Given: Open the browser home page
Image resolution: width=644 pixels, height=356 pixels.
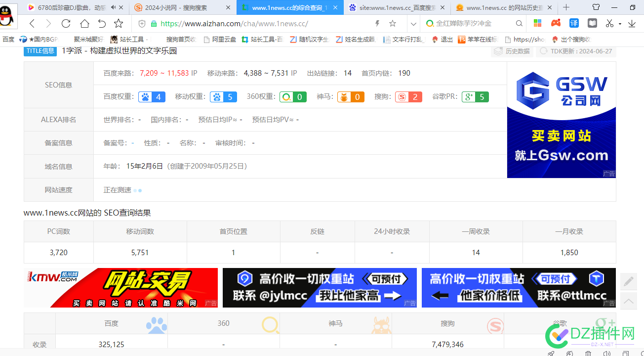Looking at the screenshot, I should [84, 24].
